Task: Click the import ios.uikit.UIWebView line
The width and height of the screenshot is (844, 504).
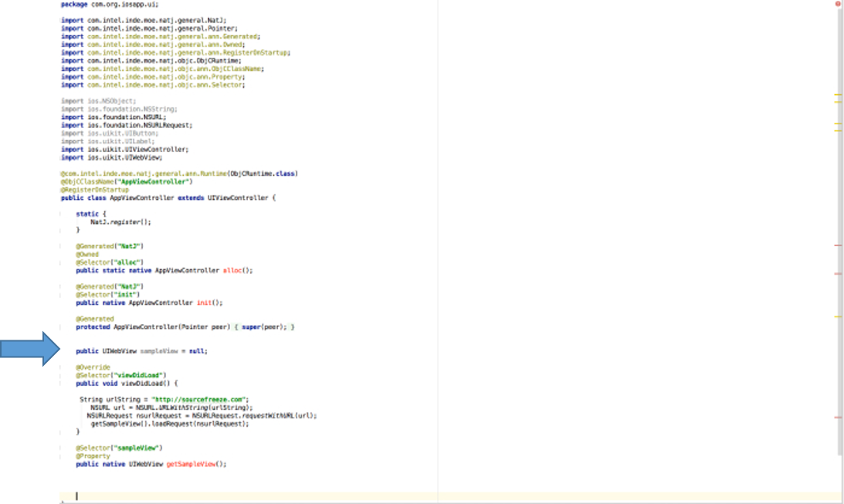Action: click(111, 157)
